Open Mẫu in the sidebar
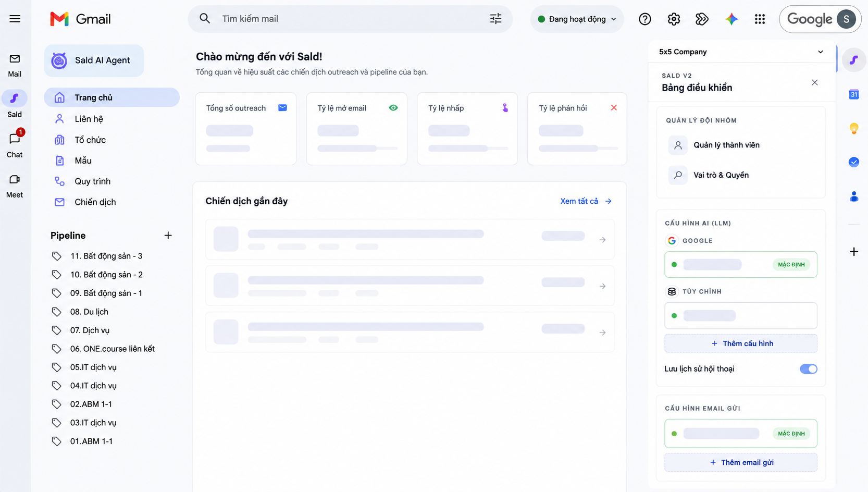 coord(112,161)
